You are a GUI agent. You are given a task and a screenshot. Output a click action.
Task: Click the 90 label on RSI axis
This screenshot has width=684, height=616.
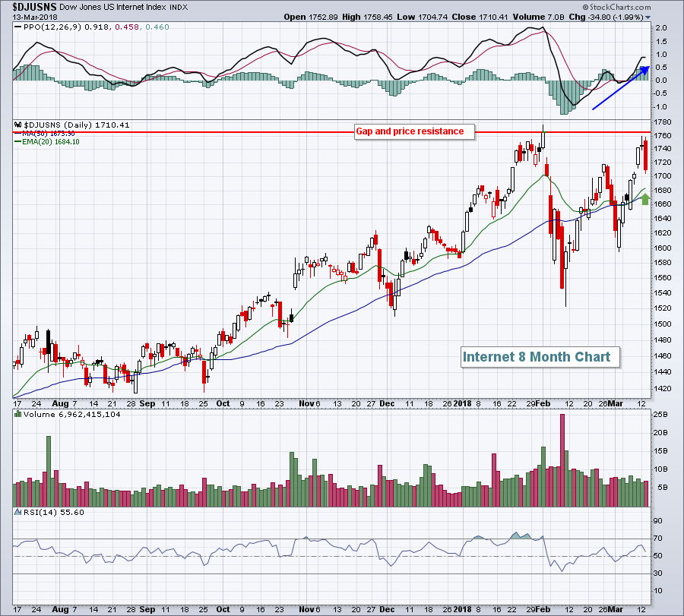point(657,521)
